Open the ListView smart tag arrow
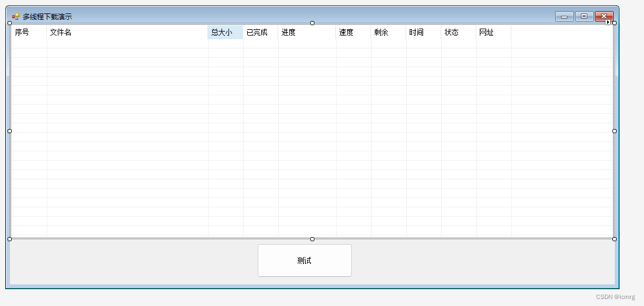This screenshot has width=644, height=306. pos(608,22)
